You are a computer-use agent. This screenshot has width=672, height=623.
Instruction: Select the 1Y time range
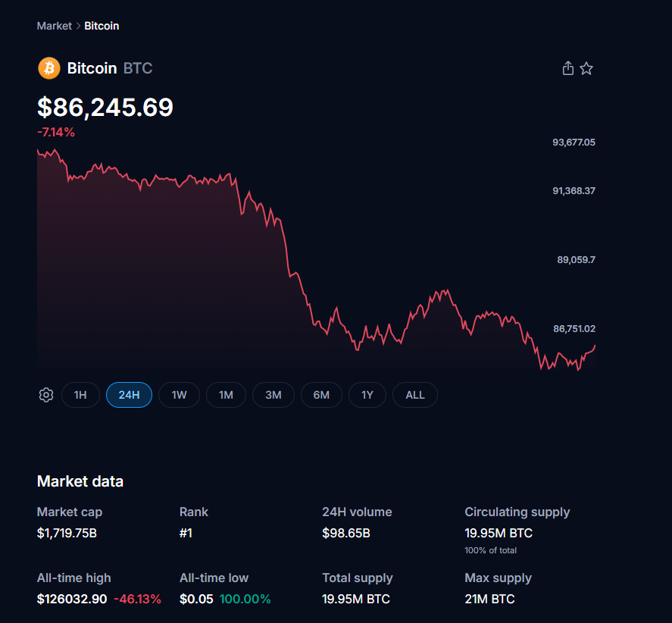click(367, 395)
